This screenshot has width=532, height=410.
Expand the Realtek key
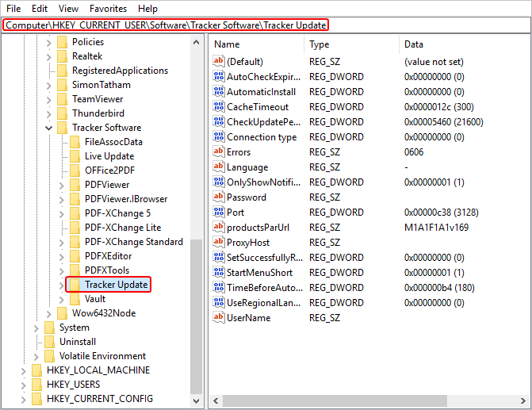[49, 57]
